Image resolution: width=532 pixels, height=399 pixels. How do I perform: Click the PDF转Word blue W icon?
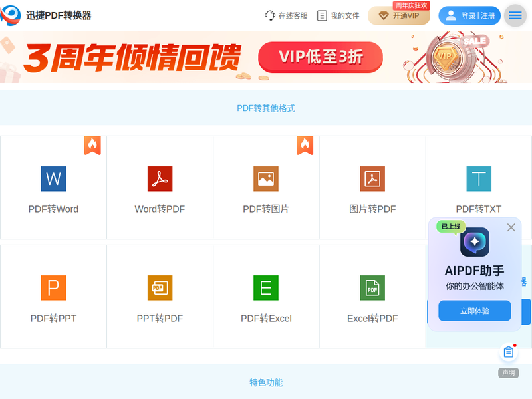53,179
